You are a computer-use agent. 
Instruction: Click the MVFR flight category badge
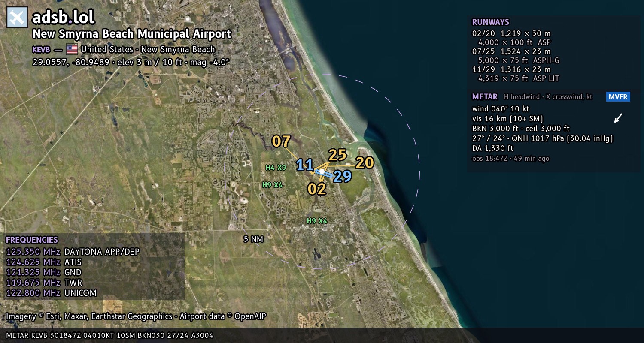618,97
